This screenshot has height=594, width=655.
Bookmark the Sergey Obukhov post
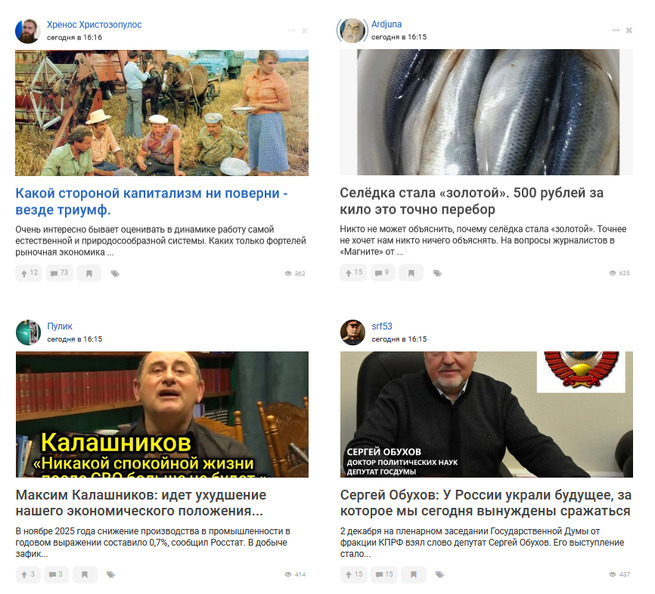[x=414, y=574]
